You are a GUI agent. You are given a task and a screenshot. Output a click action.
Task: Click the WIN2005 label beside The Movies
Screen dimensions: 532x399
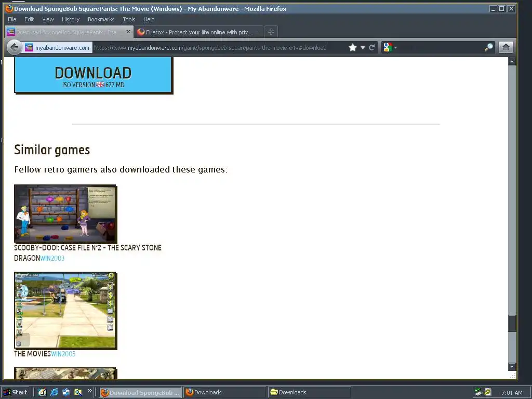(x=63, y=353)
